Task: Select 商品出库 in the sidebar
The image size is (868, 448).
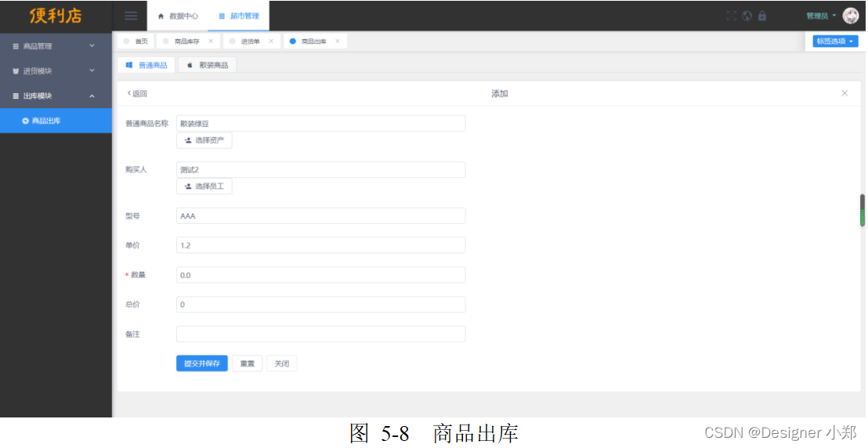Action: click(56, 121)
